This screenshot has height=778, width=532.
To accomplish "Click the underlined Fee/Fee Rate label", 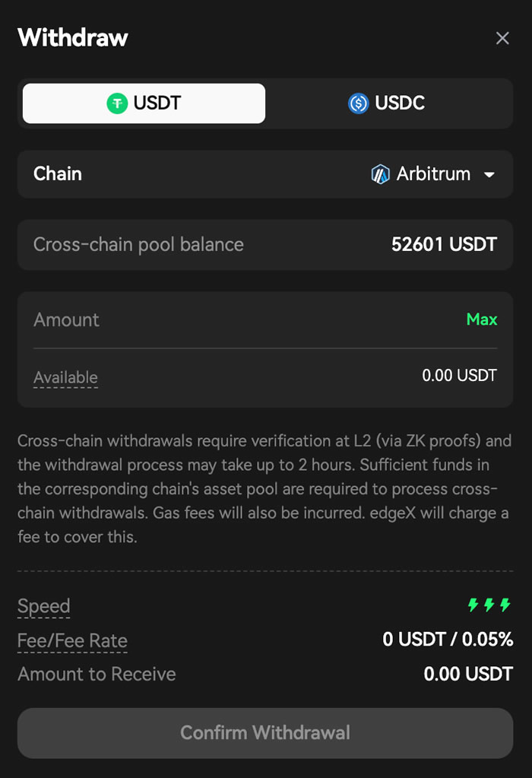I will pyautogui.click(x=72, y=640).
